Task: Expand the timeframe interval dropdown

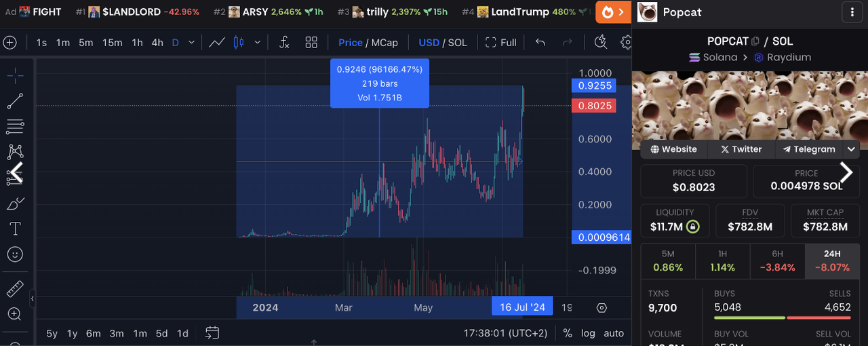Action: 191,43
